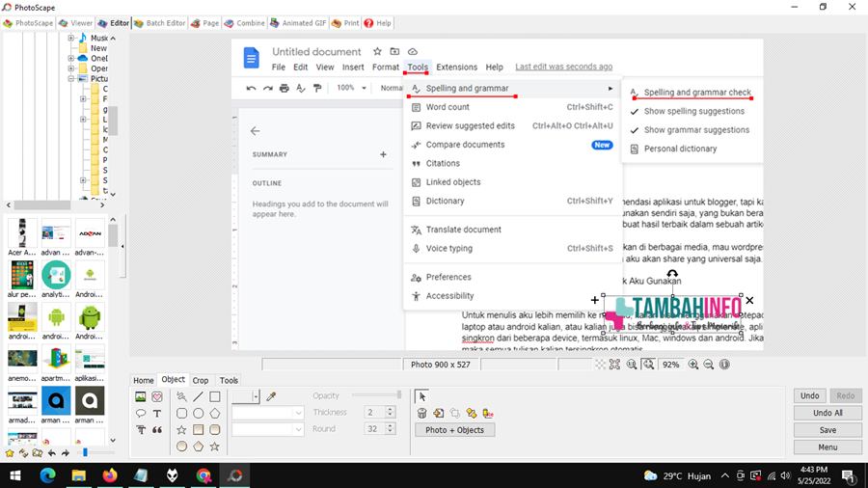Open the second empty style combo box
This screenshot has height=488, width=868.
(268, 429)
